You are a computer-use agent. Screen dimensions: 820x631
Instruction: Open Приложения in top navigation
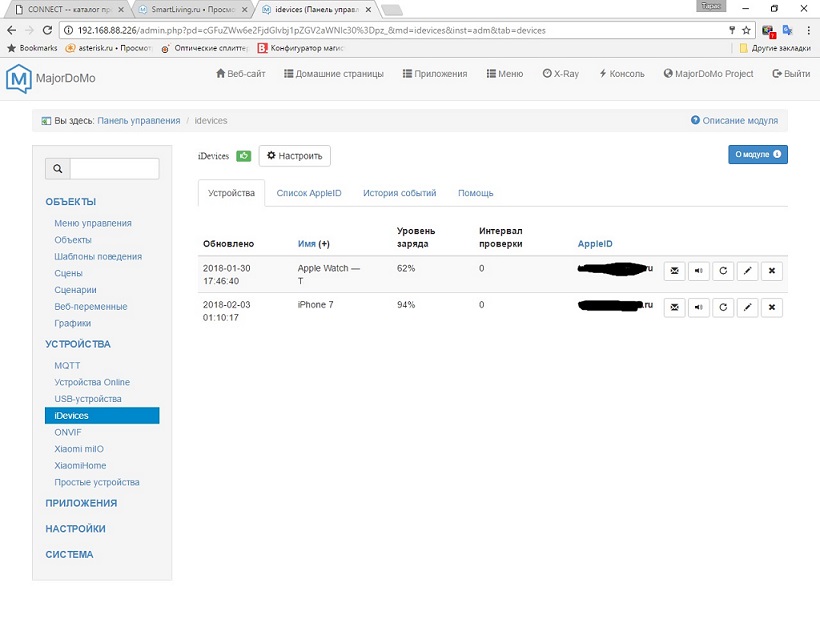(435, 74)
